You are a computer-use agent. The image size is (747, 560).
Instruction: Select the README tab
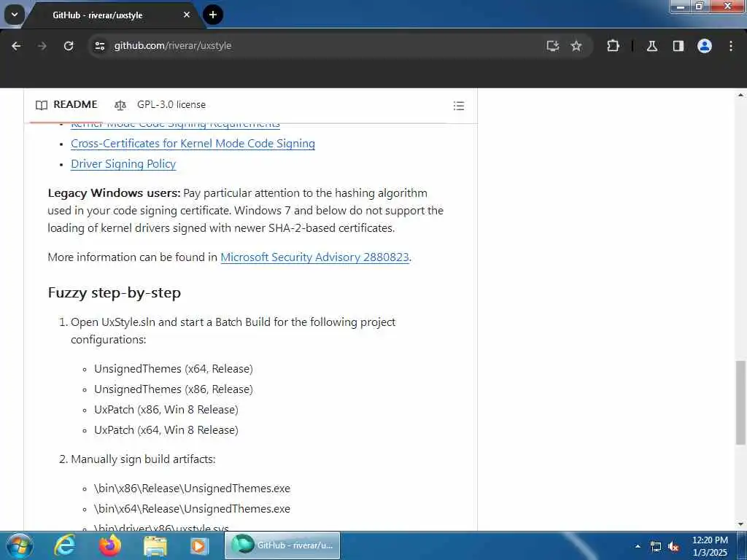coord(66,105)
